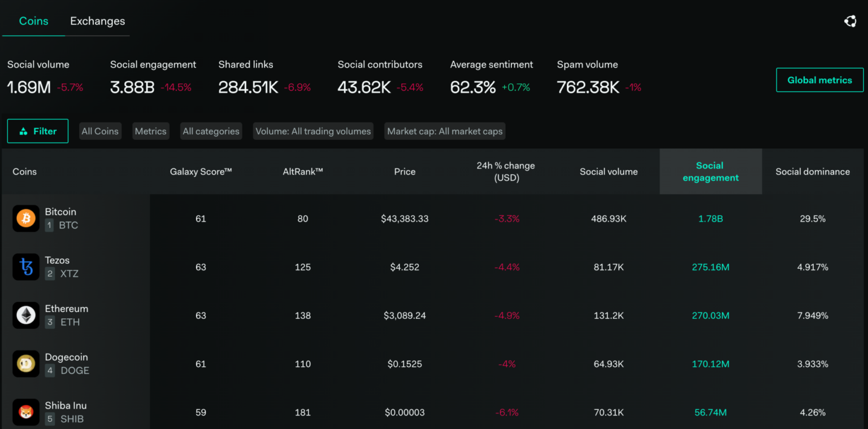Sort by Galaxy Score column header
The image size is (868, 429).
(201, 172)
